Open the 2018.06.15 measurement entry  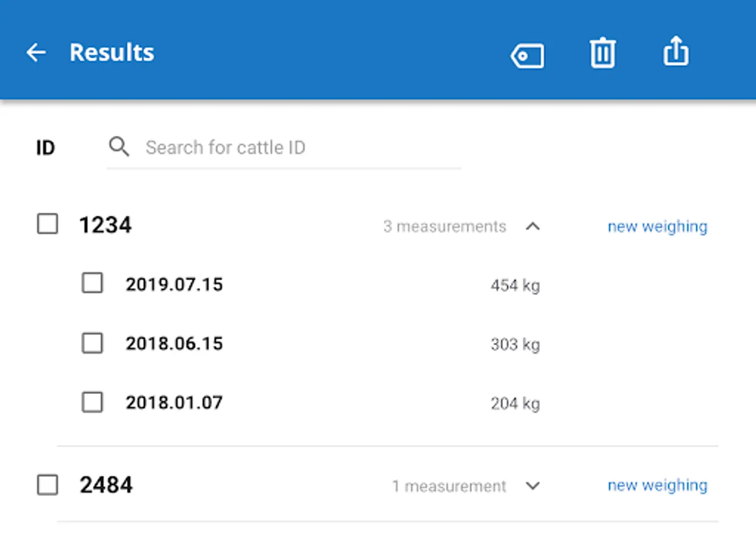point(174,344)
